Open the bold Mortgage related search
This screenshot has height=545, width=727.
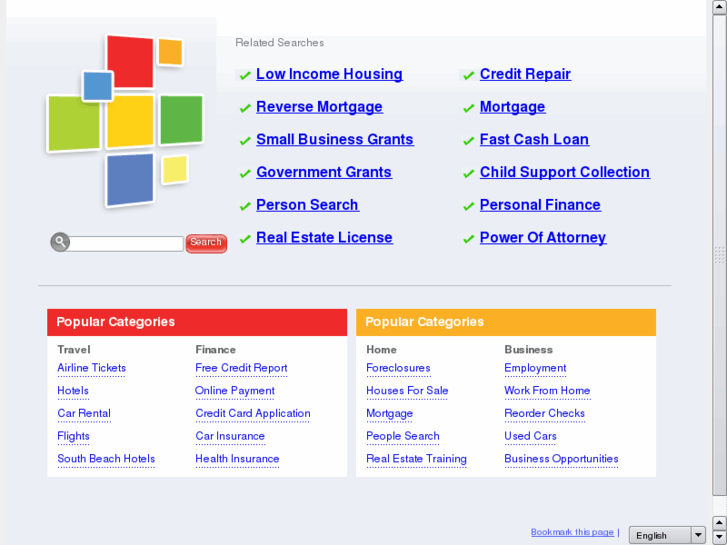pos(512,107)
